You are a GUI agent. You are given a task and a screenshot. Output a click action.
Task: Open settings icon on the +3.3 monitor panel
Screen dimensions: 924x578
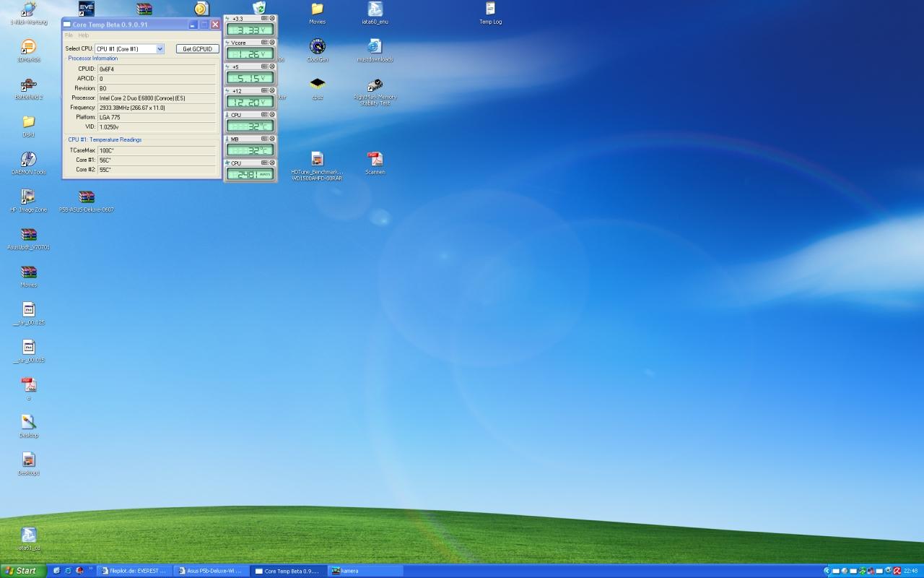[x=265, y=18]
